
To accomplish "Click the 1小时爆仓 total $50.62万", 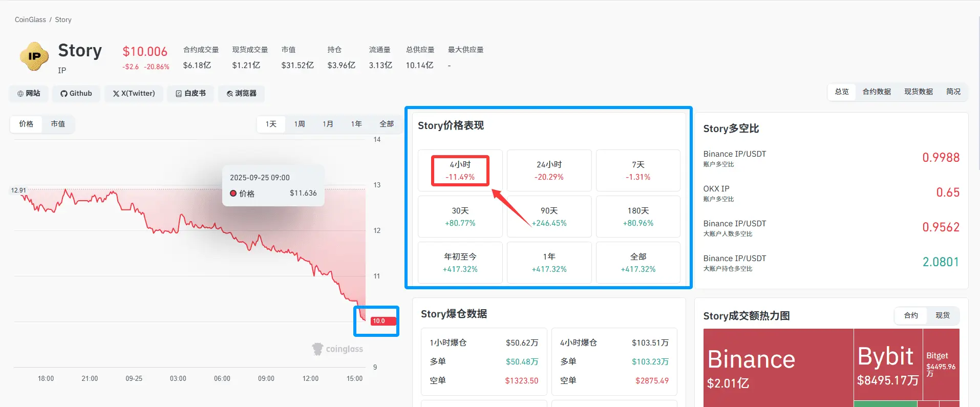I will tap(522, 342).
